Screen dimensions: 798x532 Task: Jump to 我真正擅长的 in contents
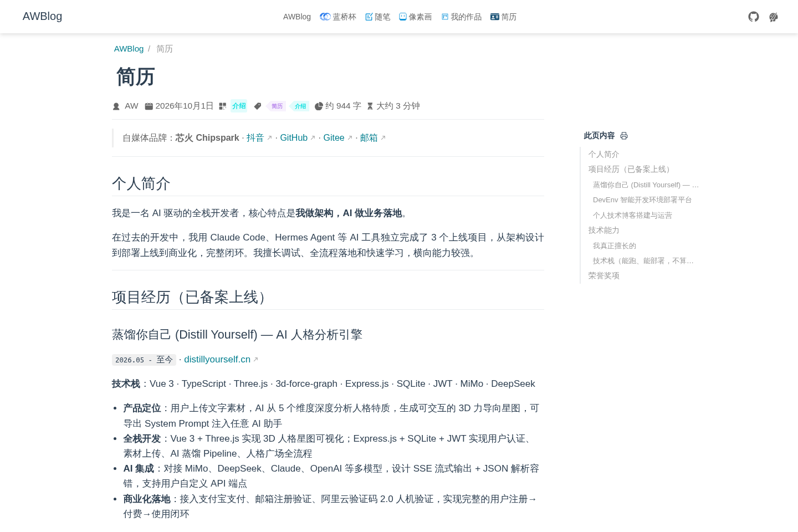click(x=614, y=245)
